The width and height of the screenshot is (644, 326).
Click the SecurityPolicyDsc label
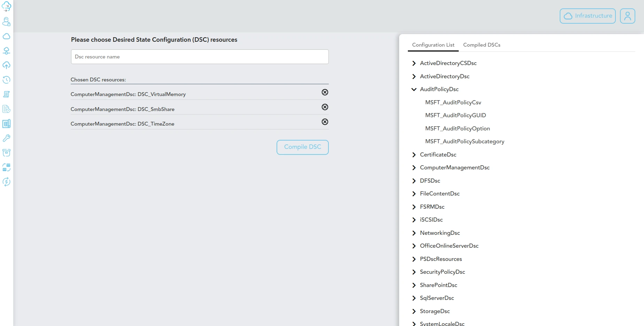coord(442,272)
